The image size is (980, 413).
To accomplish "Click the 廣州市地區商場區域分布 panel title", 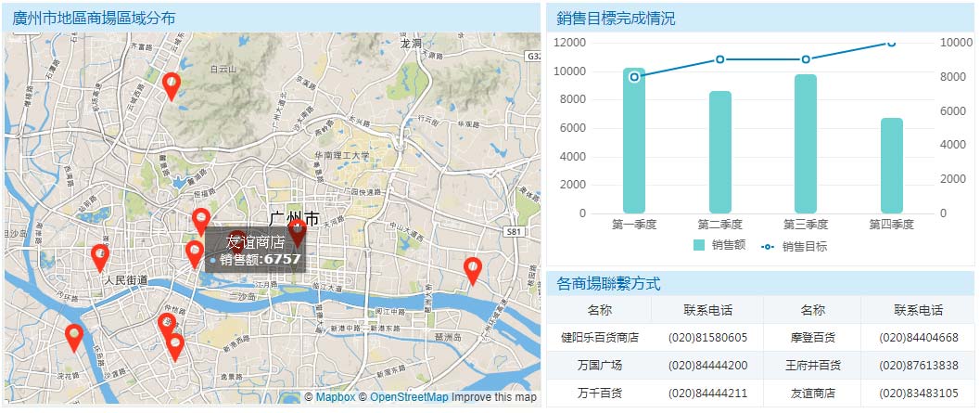I will pyautogui.click(x=94, y=19).
